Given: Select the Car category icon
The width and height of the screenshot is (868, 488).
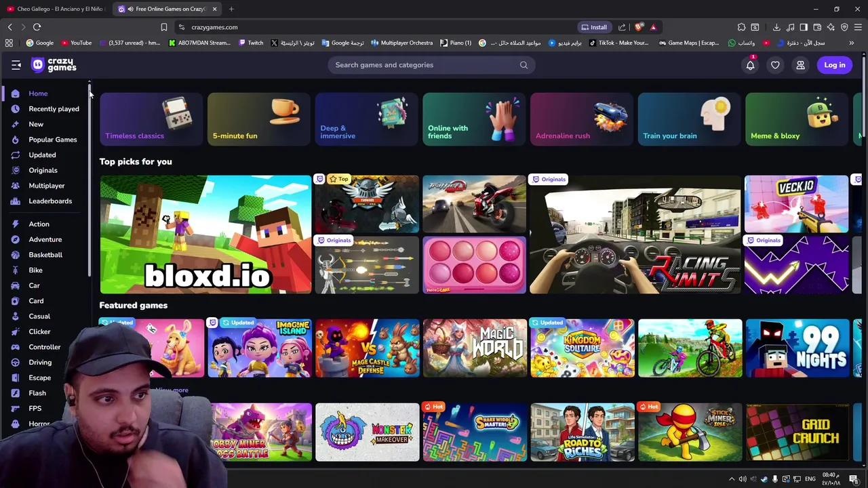Looking at the screenshot, I should point(15,285).
